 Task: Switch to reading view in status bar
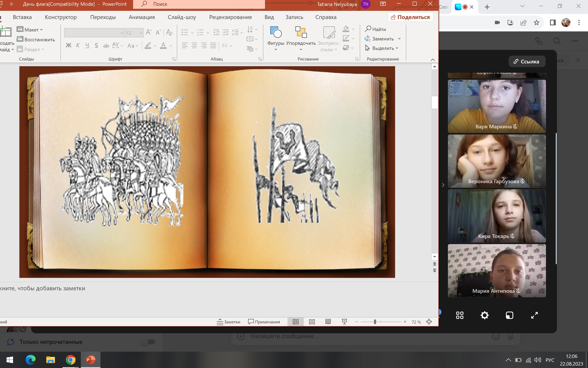click(328, 322)
